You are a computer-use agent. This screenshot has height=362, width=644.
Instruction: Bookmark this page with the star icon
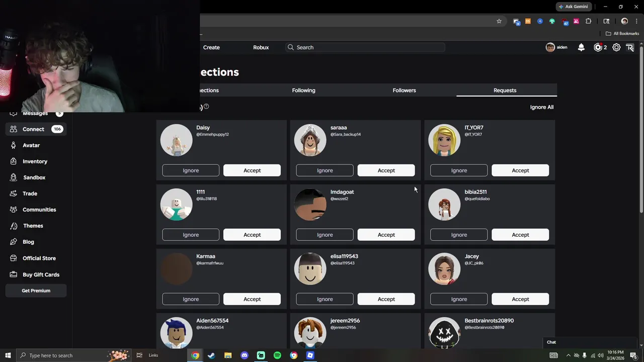[499, 21]
